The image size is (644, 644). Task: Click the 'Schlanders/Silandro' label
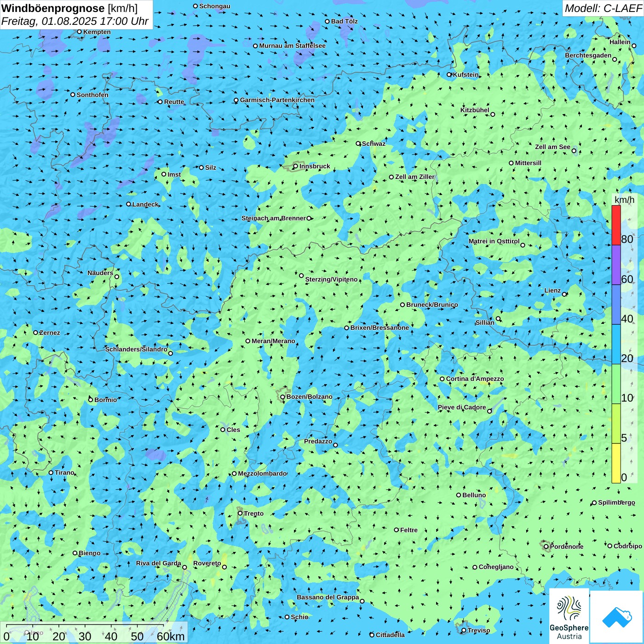click(x=136, y=349)
